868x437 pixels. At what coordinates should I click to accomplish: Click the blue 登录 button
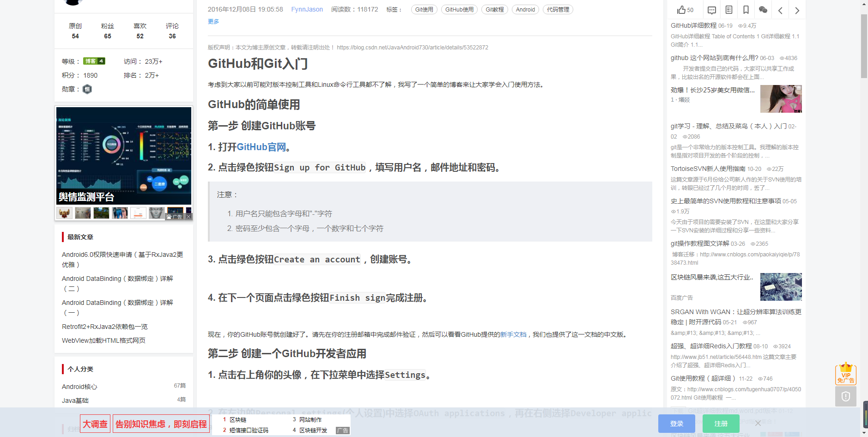pyautogui.click(x=677, y=424)
